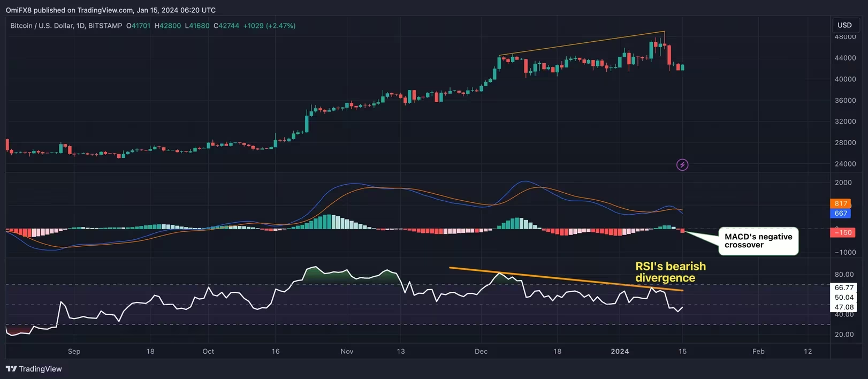This screenshot has width=868, height=379.
Task: Click the 44000 level on price scale
Action: tap(845, 58)
